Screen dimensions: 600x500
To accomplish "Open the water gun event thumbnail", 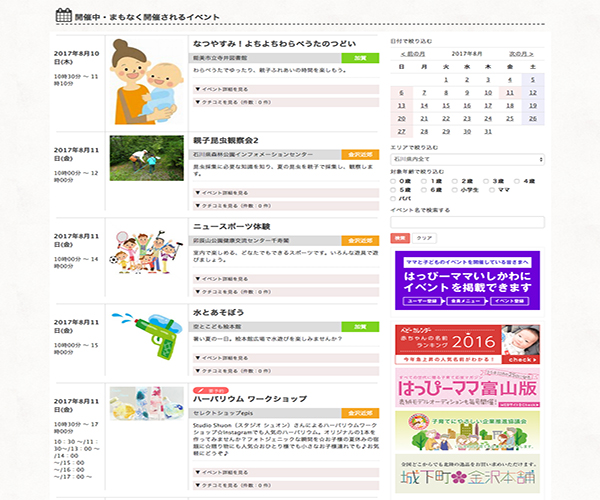I will point(147,338).
